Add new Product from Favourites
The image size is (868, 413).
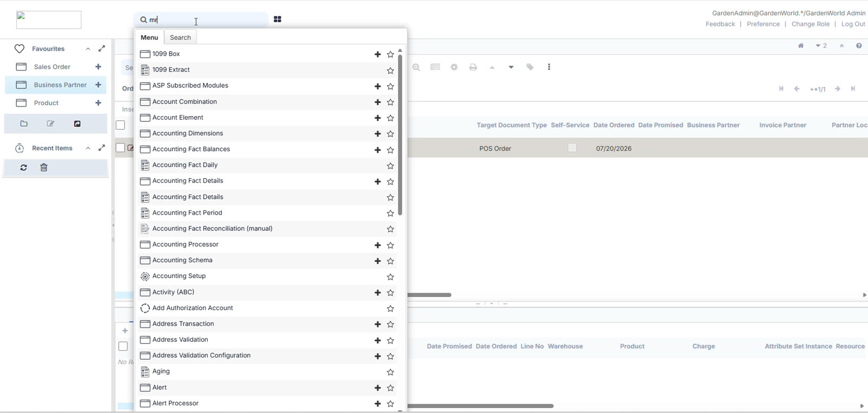[98, 102]
